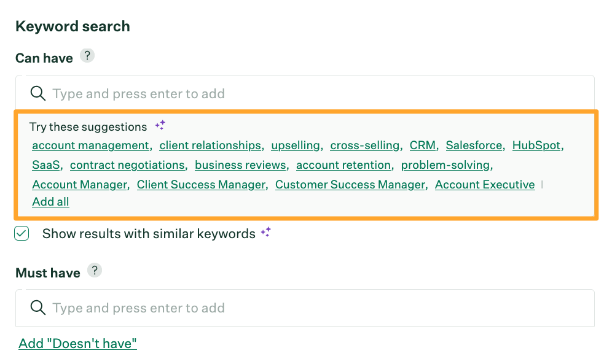Add the Salesforce keyword suggestion

tap(474, 145)
